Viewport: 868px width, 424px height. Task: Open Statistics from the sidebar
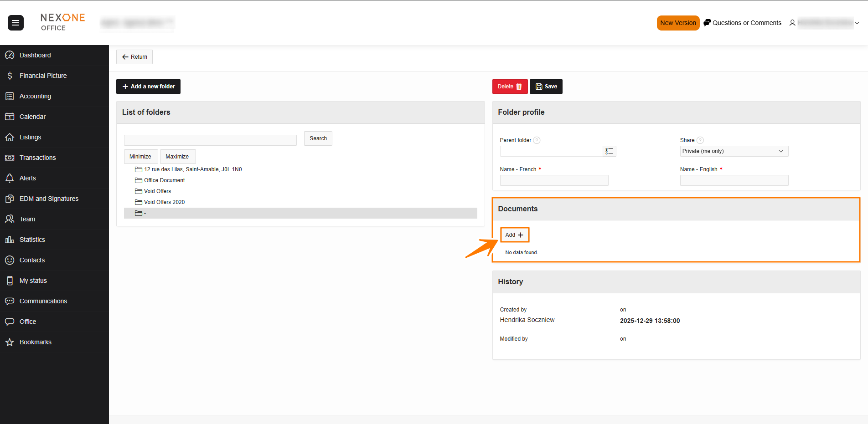(x=32, y=240)
